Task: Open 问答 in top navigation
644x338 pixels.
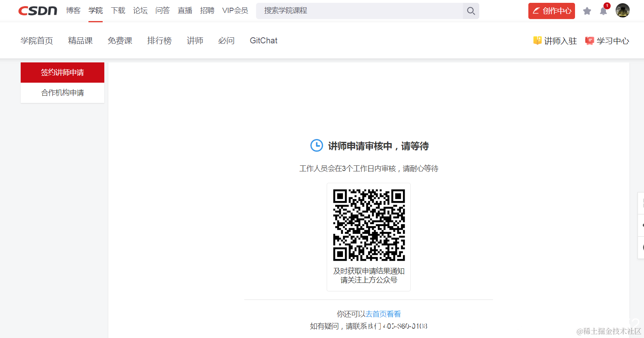Action: pyautogui.click(x=163, y=11)
